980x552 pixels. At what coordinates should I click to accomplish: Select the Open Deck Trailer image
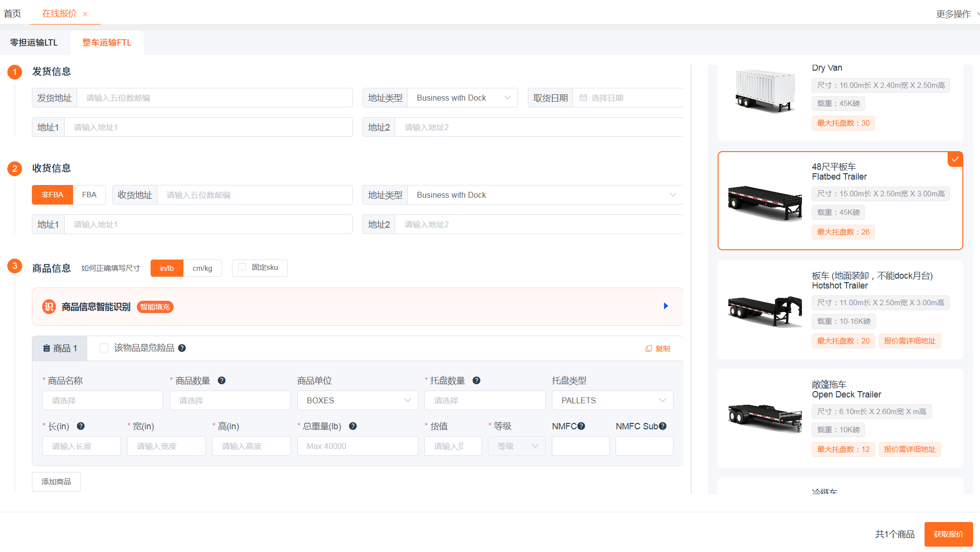coord(765,418)
